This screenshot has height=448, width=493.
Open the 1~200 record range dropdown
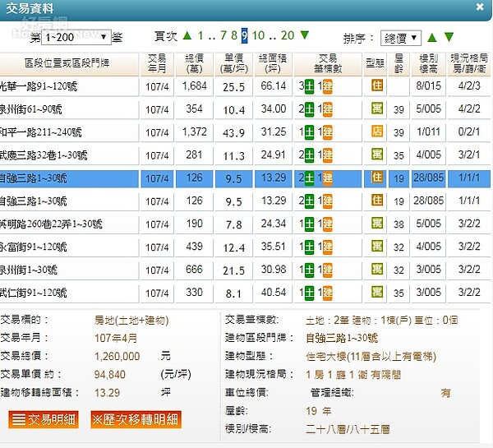tap(76, 37)
